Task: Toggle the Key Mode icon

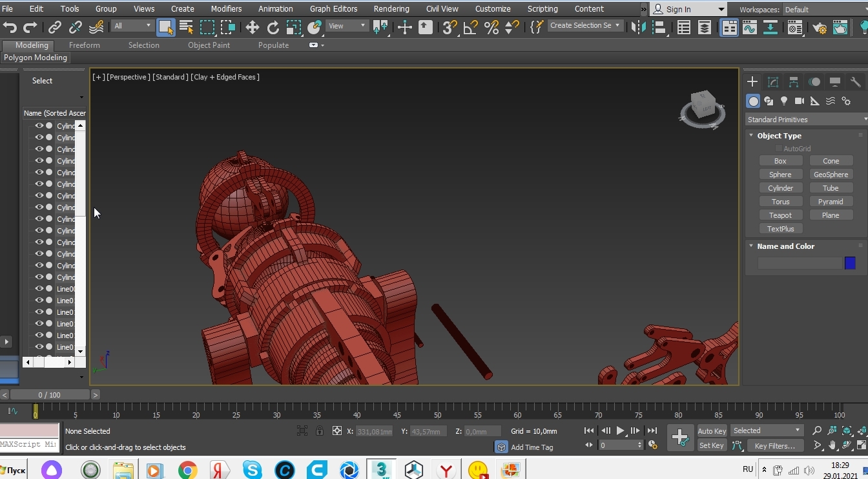Action: click(x=589, y=445)
